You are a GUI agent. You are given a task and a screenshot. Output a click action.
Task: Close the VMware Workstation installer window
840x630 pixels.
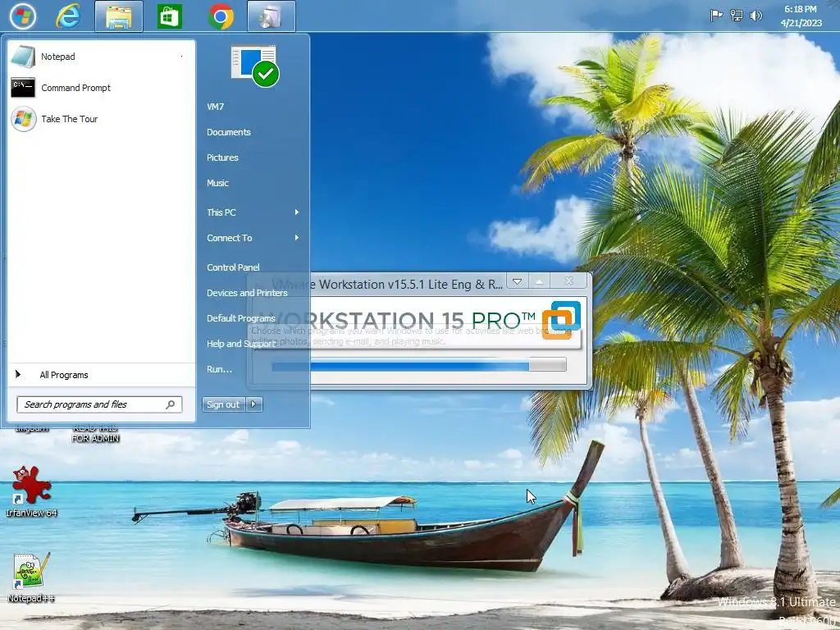pos(569,282)
